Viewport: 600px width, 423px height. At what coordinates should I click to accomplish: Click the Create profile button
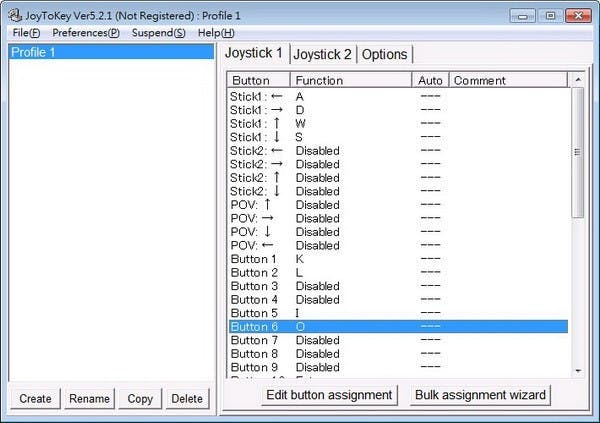coord(35,399)
